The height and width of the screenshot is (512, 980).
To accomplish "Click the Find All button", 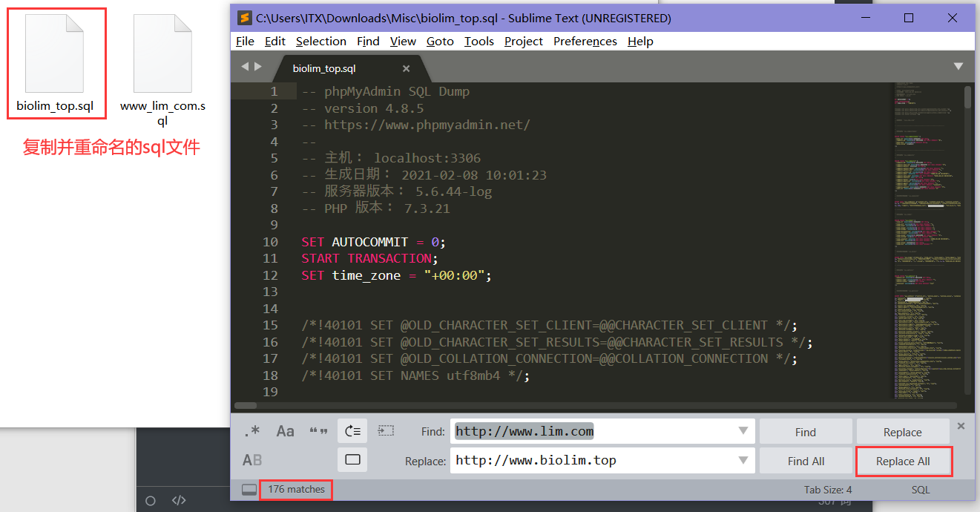I will (806, 461).
